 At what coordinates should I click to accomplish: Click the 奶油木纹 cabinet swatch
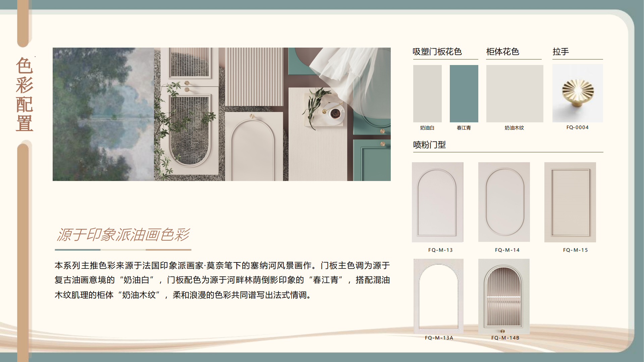tap(515, 94)
